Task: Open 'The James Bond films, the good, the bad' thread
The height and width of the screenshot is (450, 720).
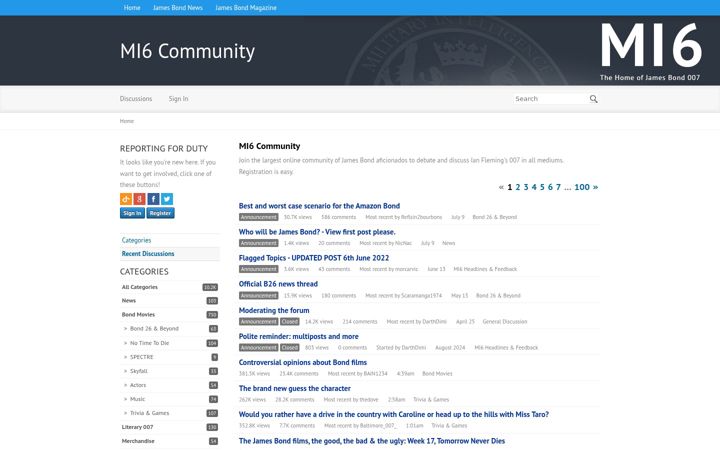Action: (371, 441)
